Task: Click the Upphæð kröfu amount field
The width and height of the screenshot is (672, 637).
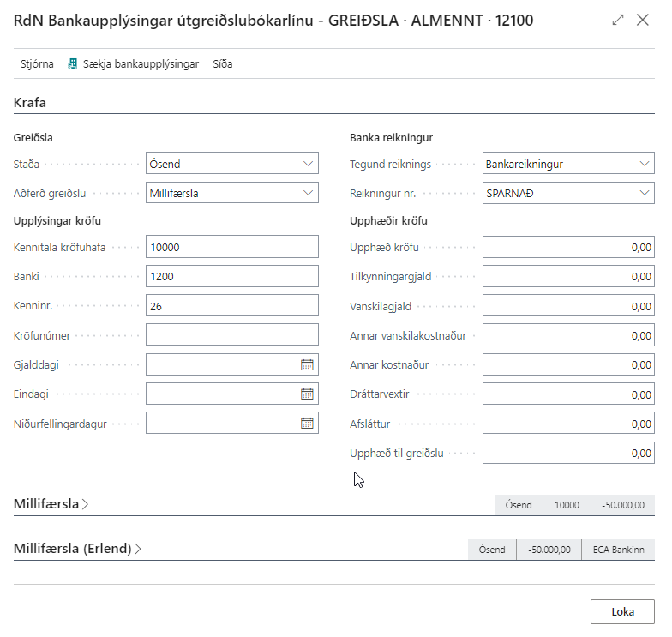Action: point(567,247)
